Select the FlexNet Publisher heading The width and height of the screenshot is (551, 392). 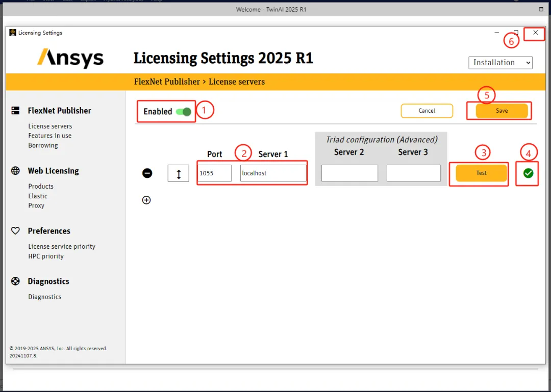(x=59, y=111)
